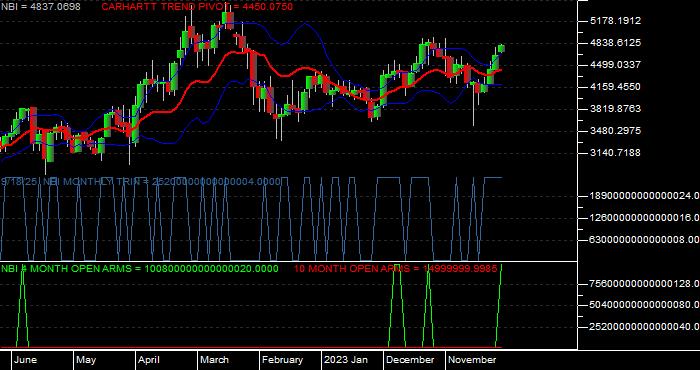Click the 1260000000000016.0 TRIN axis value
Screen dimensions: 700x370
click(x=644, y=217)
